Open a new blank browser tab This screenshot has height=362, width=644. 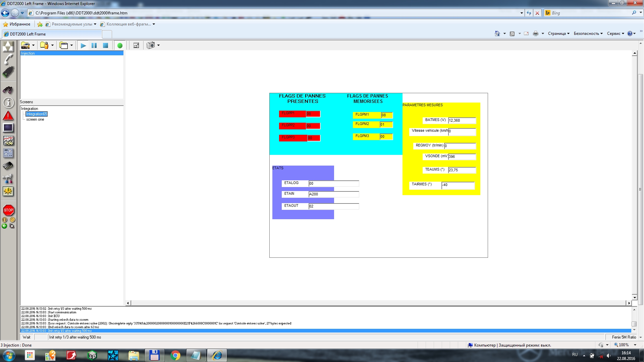point(107,34)
